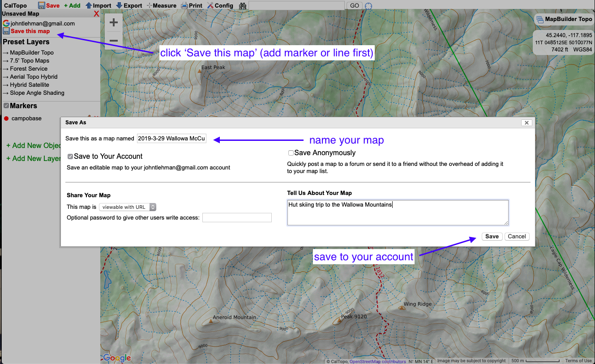The width and height of the screenshot is (595, 364).
Task: Click the CalTopo title in toolbar
Action: (x=15, y=6)
